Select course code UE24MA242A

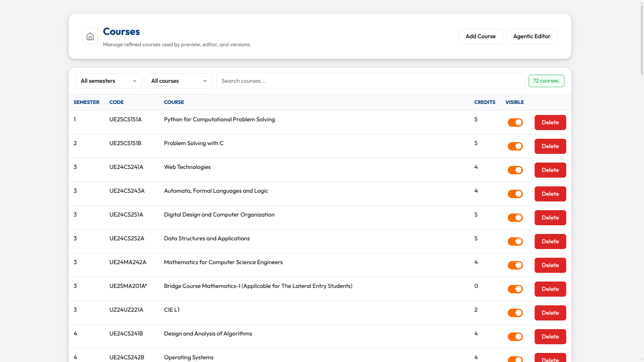[128, 262]
